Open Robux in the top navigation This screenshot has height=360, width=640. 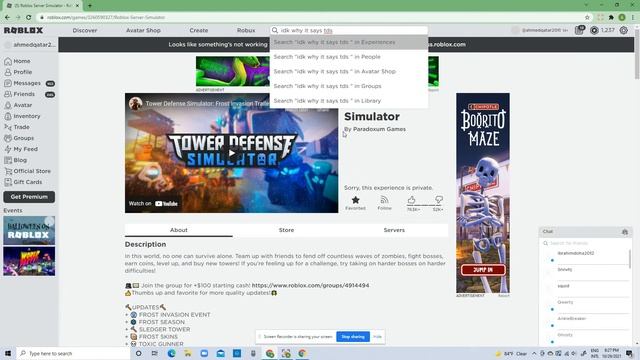(246, 30)
